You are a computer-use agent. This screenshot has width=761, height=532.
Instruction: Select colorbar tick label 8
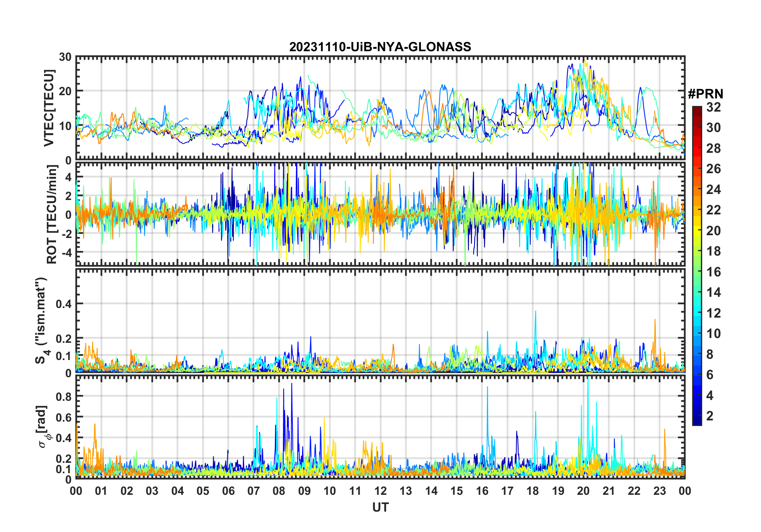(710, 354)
